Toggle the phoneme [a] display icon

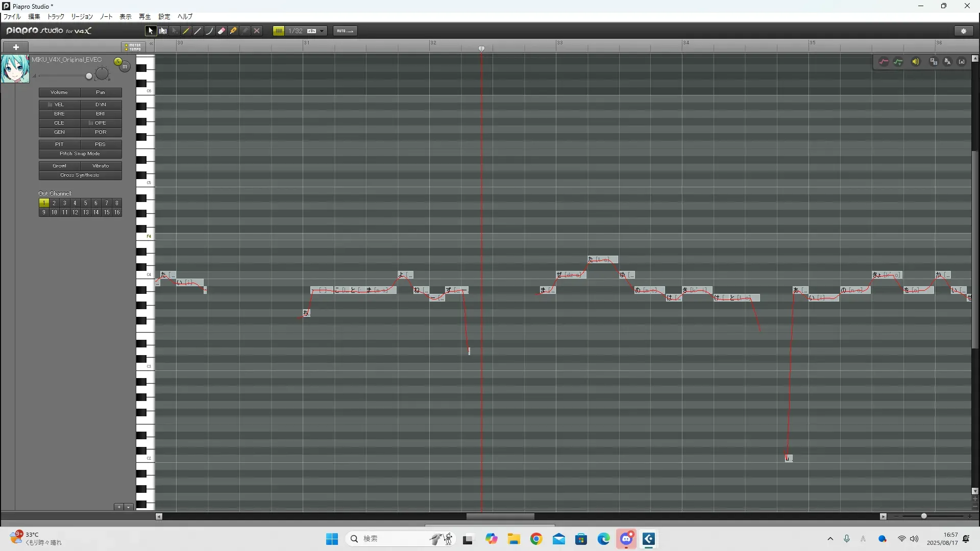coord(962,62)
